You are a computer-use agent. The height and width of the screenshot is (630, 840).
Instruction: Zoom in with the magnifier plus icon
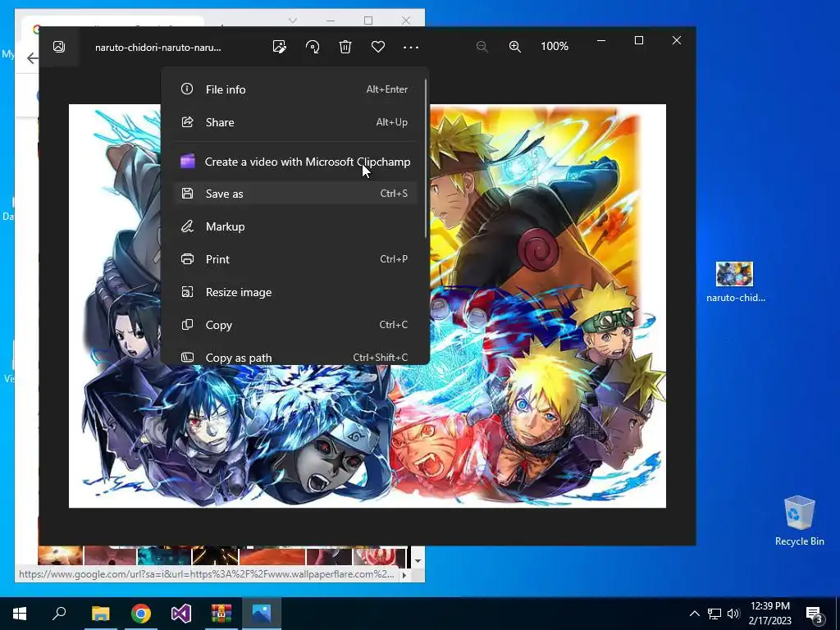click(515, 47)
